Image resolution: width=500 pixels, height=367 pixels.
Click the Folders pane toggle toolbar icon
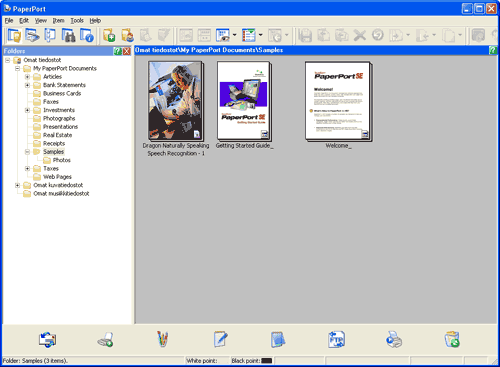(x=14, y=35)
